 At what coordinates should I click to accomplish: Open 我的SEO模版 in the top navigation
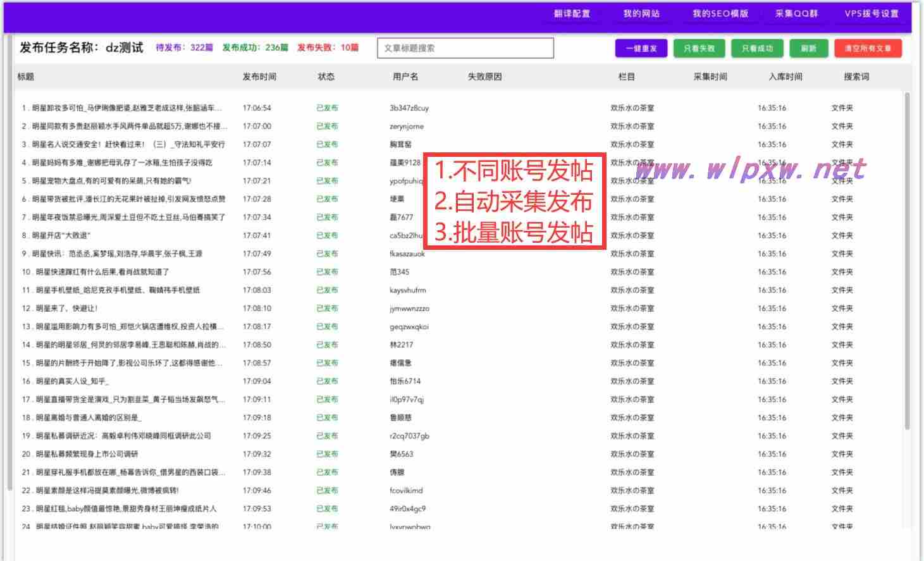pyautogui.click(x=720, y=13)
